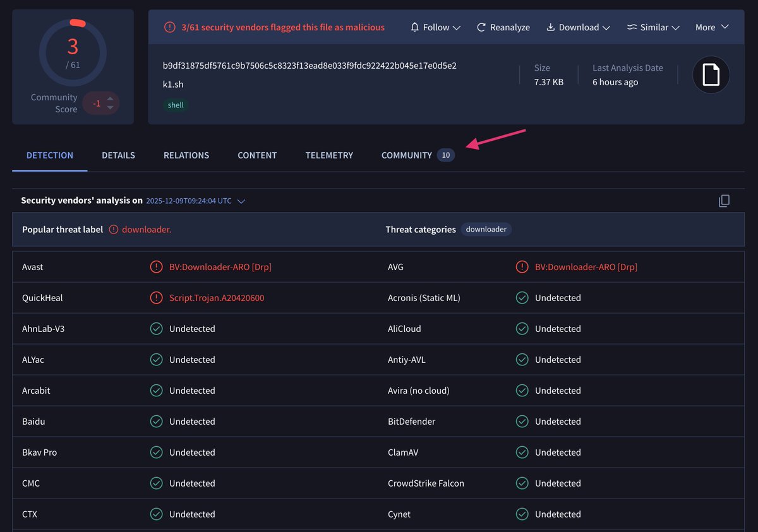Click the check icon in the Arcabit row
Screen dimensions: 758x532
tap(156, 391)
